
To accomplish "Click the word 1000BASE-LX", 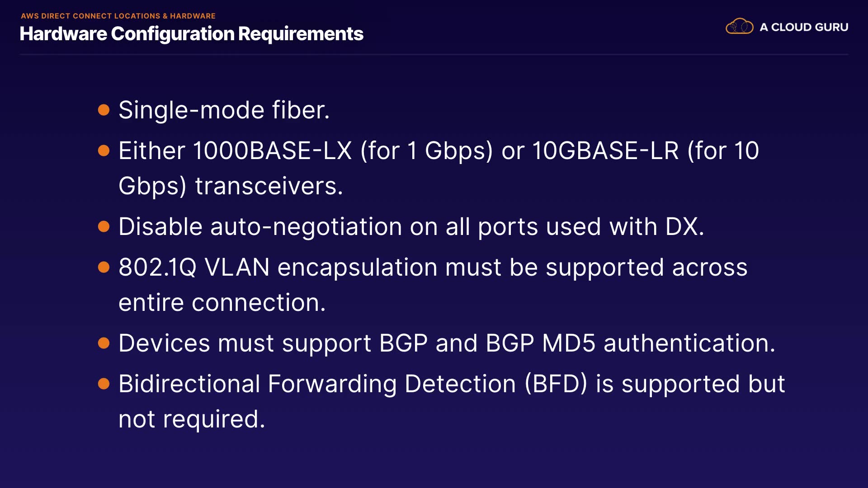I will [x=272, y=150].
